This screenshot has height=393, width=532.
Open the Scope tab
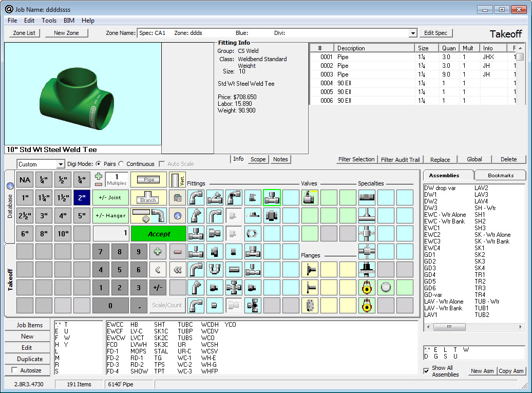258,159
